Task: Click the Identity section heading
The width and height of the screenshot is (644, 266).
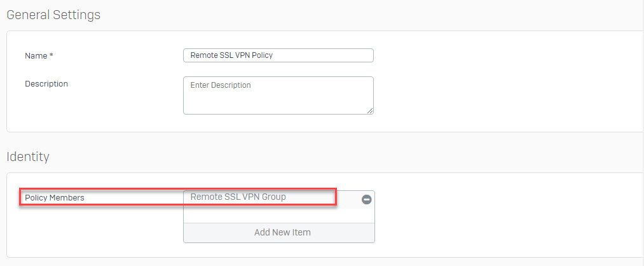Action: [x=28, y=157]
